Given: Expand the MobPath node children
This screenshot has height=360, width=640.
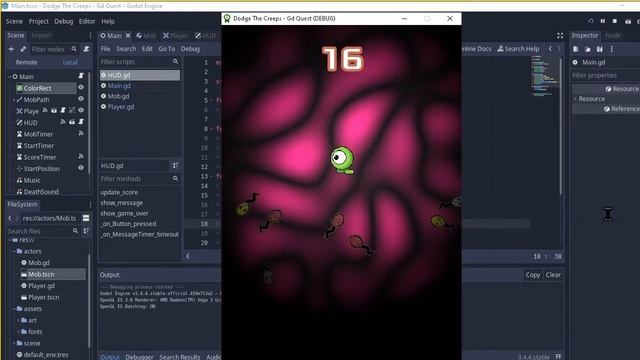Looking at the screenshot, I should click(14, 100).
